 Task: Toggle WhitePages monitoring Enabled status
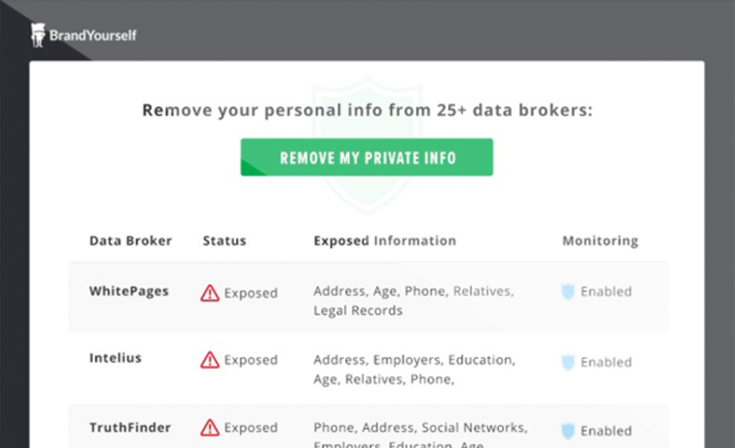606,292
